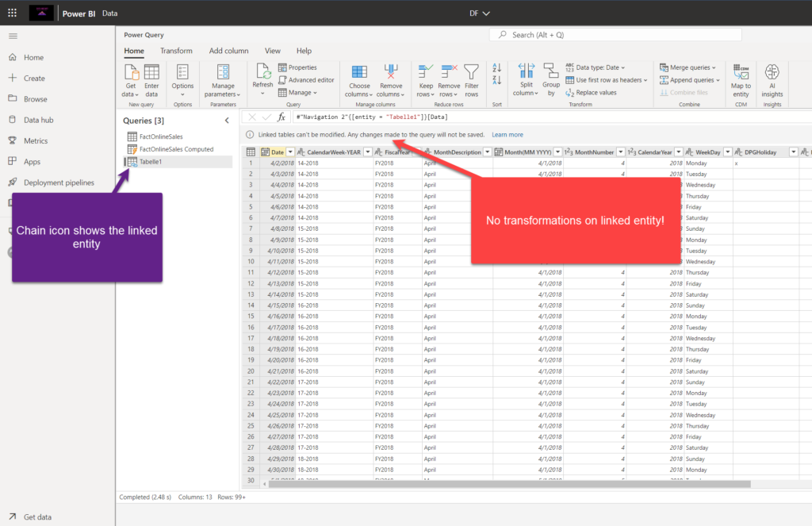Open Merge queries dropdown
This screenshot has width=812, height=526.
pyautogui.click(x=688, y=67)
